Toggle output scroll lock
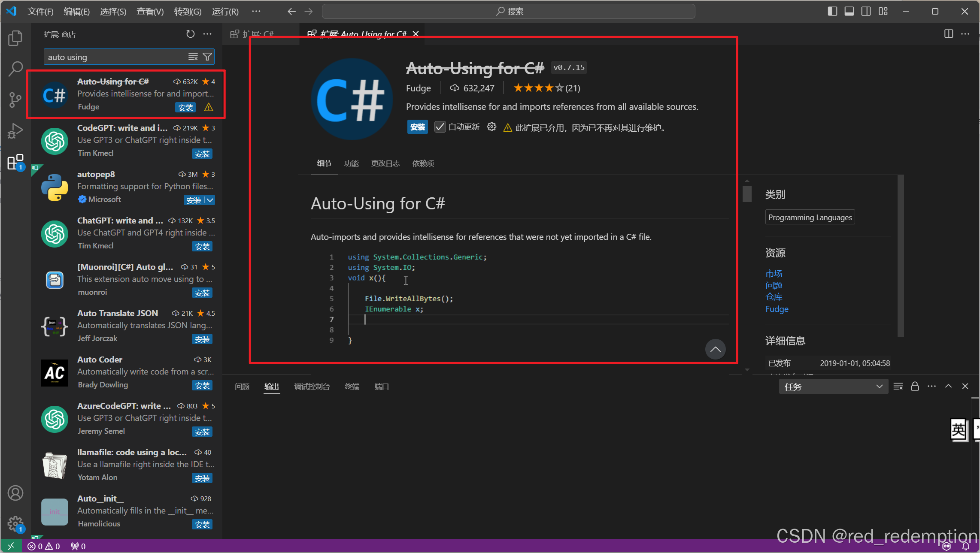This screenshot has width=980, height=553. [x=915, y=387]
